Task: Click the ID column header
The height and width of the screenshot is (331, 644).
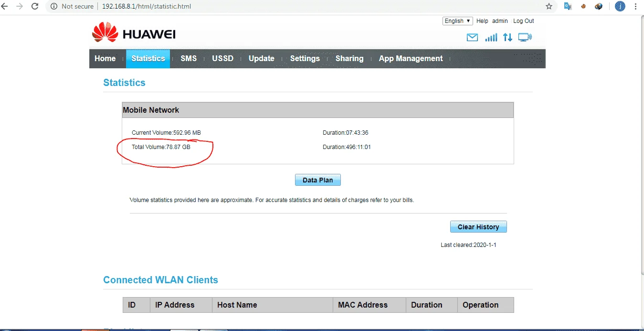Action: click(x=137, y=305)
